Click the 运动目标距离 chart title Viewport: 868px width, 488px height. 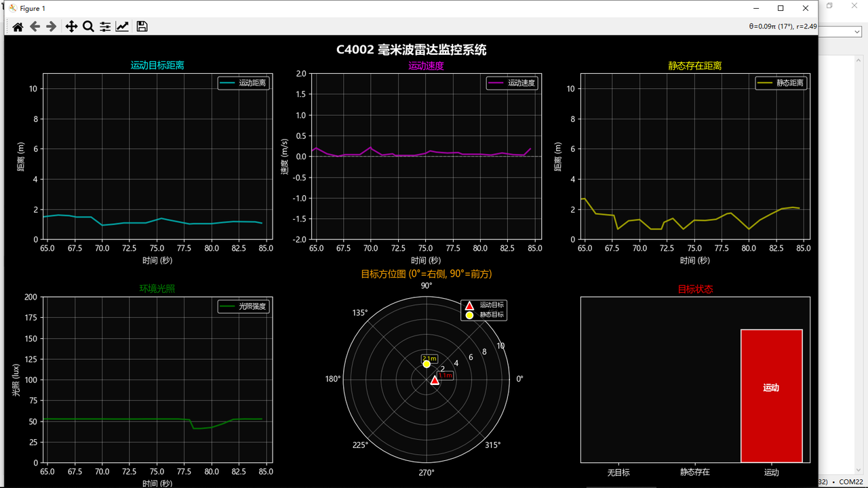(157, 66)
